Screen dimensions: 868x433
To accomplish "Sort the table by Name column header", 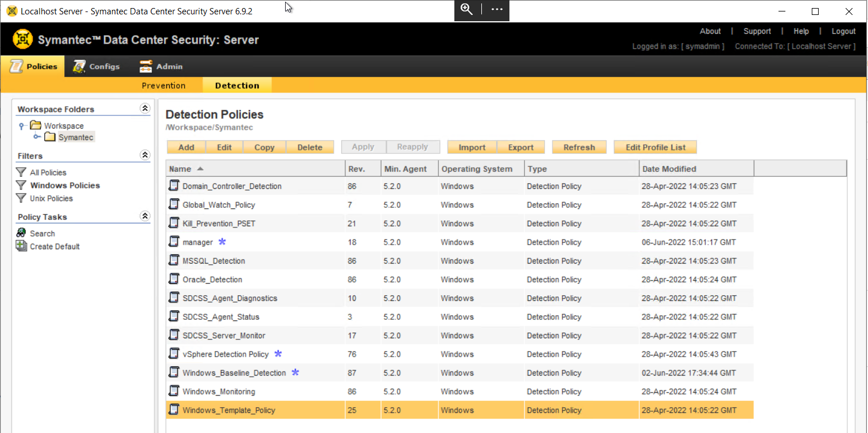I will 180,169.
